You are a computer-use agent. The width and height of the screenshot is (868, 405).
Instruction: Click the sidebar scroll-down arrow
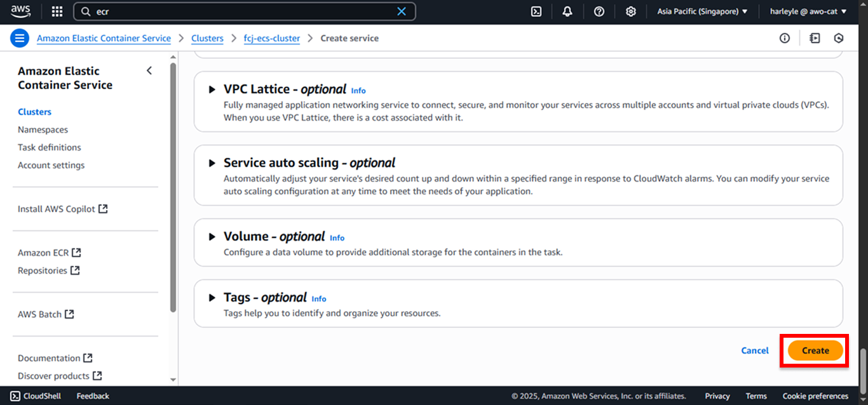pos(173,380)
